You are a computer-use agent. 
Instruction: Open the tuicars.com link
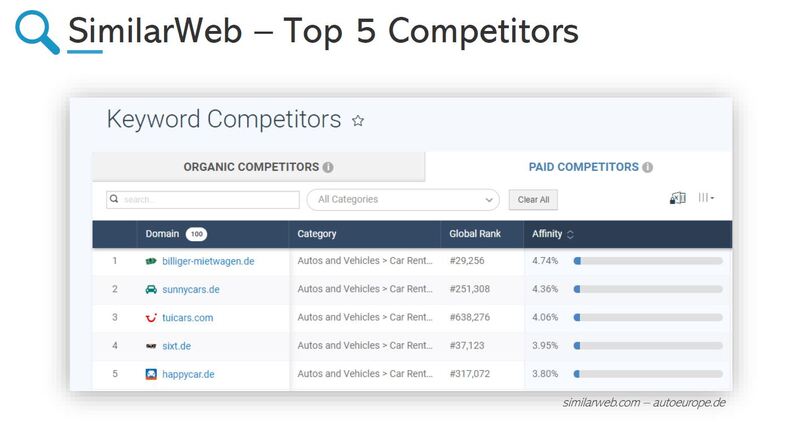click(188, 318)
